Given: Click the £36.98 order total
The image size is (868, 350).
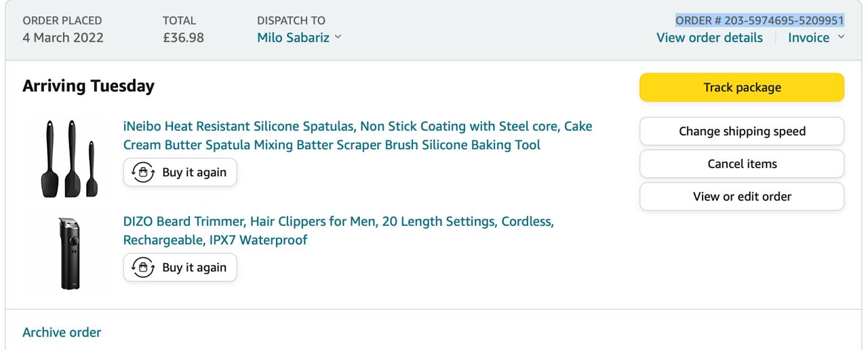Looking at the screenshot, I should [x=179, y=37].
